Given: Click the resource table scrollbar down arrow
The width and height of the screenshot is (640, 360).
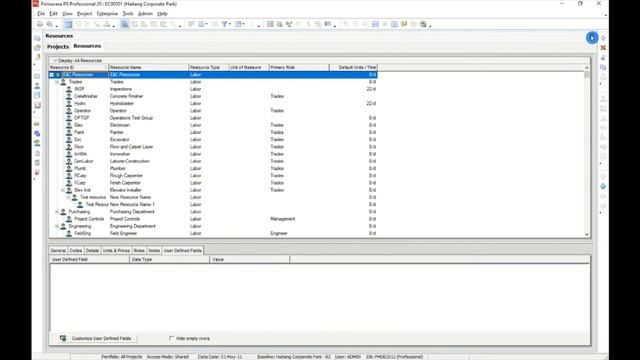Looking at the screenshot, I should pos(587,234).
